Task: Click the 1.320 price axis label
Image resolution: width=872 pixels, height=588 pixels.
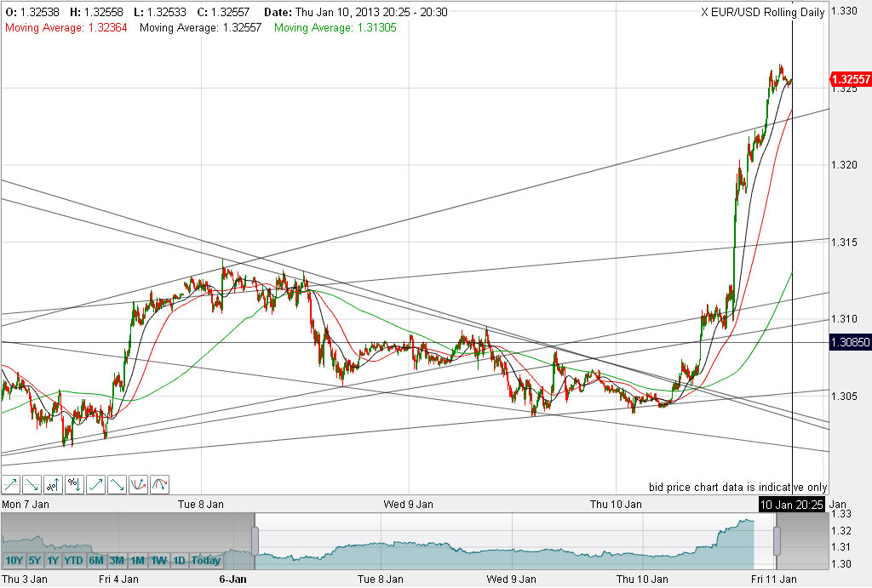Action: pos(844,165)
